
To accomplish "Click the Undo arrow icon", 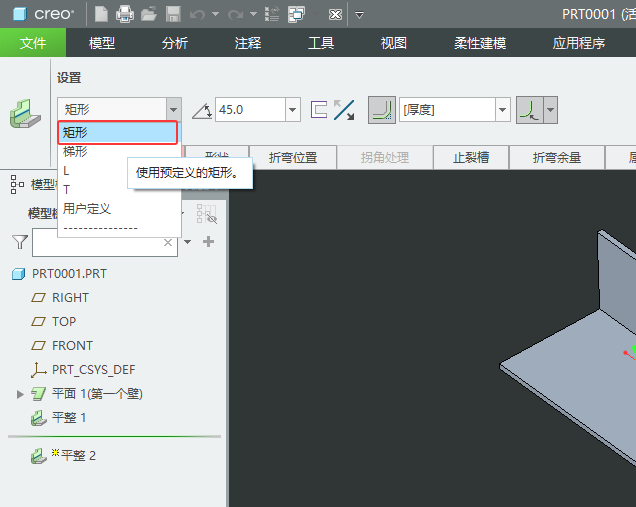I will (x=198, y=15).
